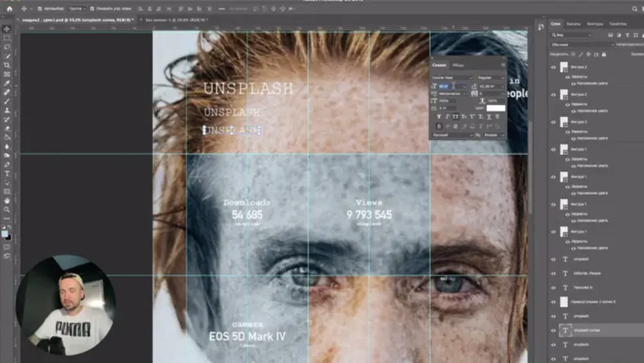This screenshot has width=644, height=363.
Task: Toggle lock position in the Layers panel
Action: 589,54
